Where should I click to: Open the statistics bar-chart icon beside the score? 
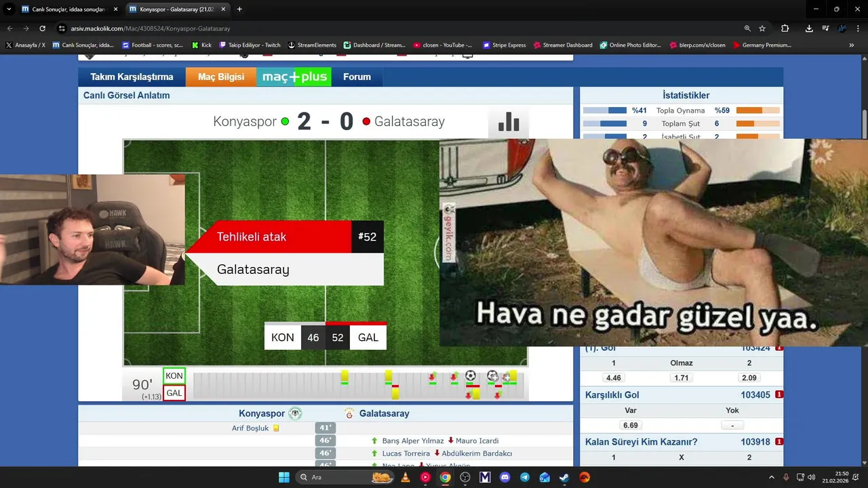509,122
